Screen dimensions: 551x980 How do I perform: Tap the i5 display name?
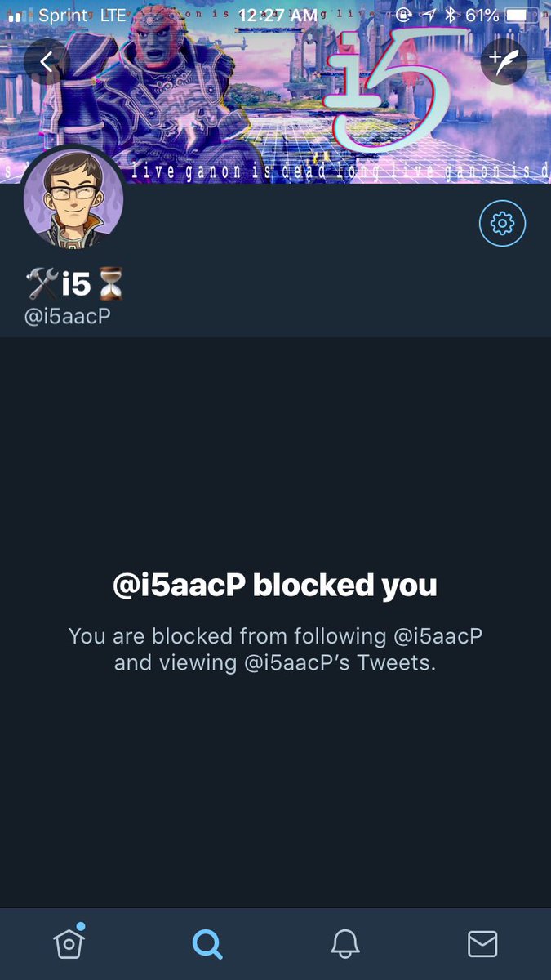(x=76, y=284)
